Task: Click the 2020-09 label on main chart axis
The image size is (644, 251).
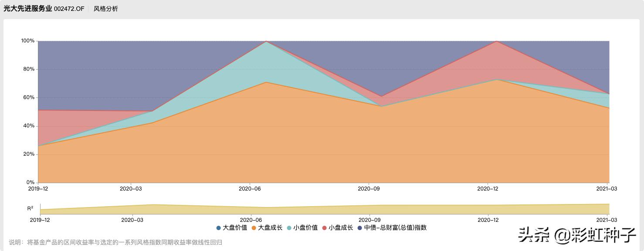Action: pyautogui.click(x=369, y=189)
